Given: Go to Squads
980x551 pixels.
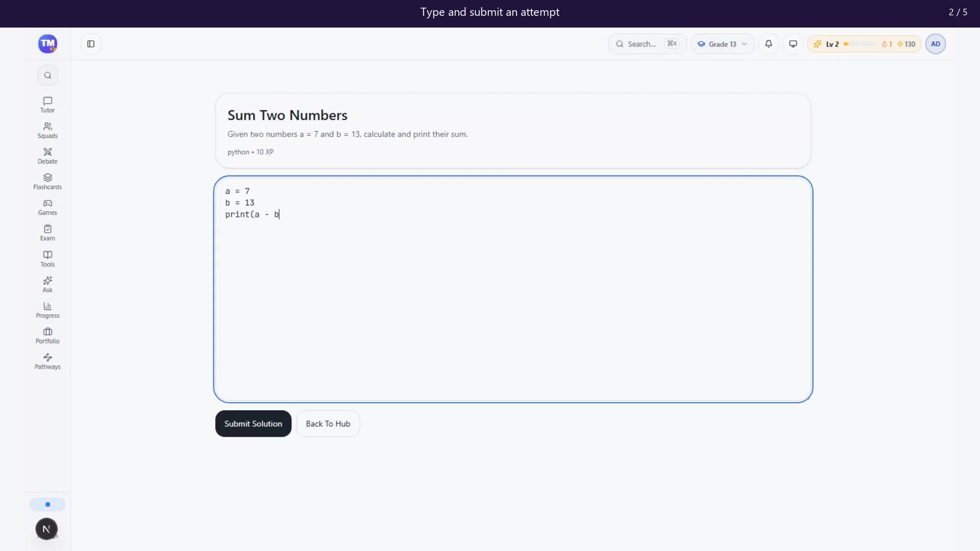Looking at the screenshot, I should (47, 130).
